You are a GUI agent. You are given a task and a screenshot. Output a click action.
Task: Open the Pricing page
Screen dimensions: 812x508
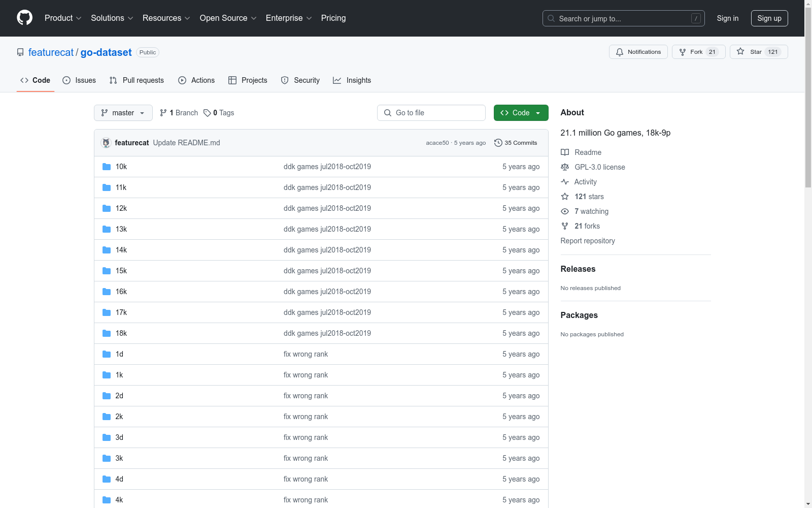[333, 18]
